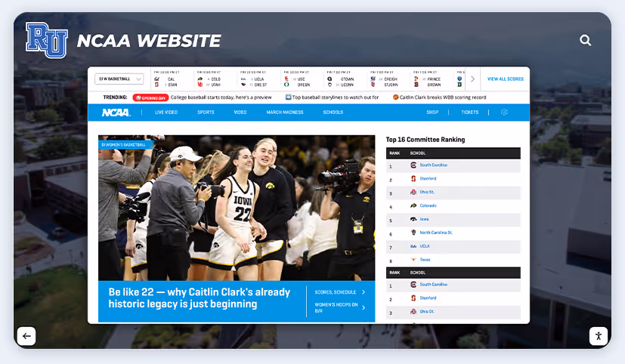Open Caitlin Clark breaks WBB scoring record link
625x364 pixels.
443,97
